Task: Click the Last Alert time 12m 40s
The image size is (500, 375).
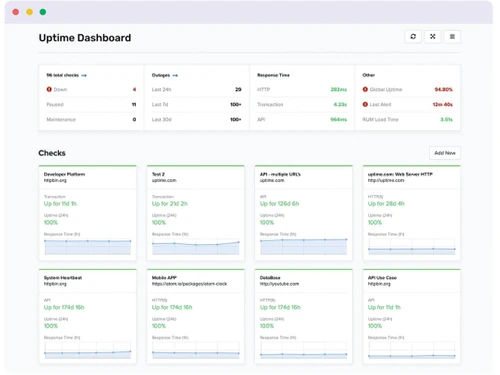Action: click(442, 104)
